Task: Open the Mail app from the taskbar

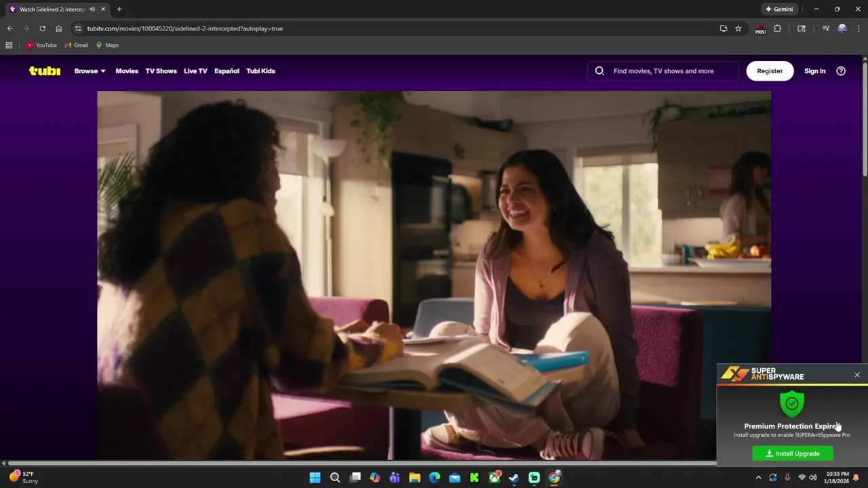Action: tap(454, 478)
